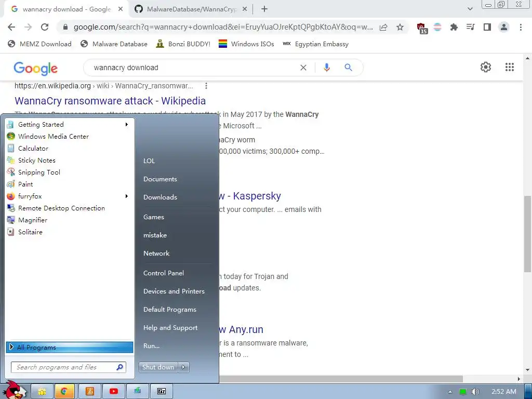Click the horizontal scrollbar thumb

click(x=341, y=379)
